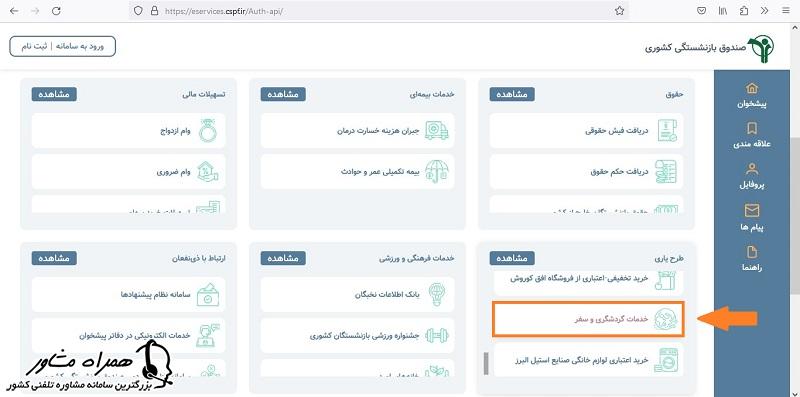
Task: Click ورود به سامانه | ثبت نام button
Action: pyautogui.click(x=63, y=46)
